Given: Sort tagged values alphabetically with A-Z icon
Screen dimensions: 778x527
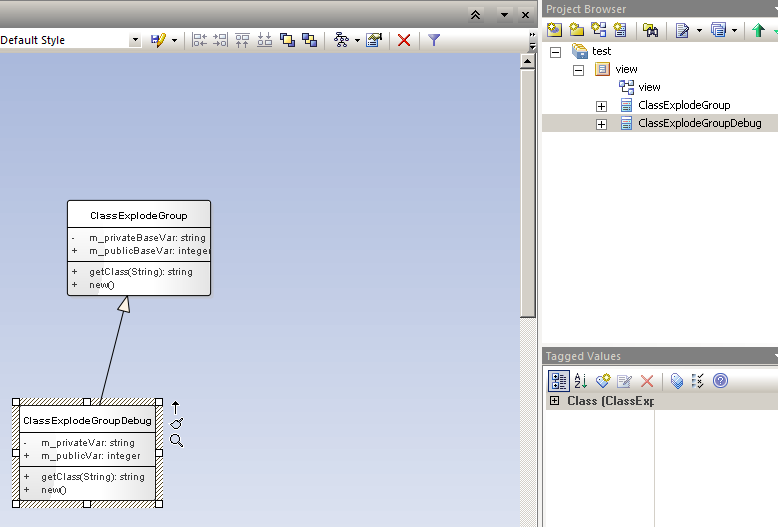Looking at the screenshot, I should (580, 381).
